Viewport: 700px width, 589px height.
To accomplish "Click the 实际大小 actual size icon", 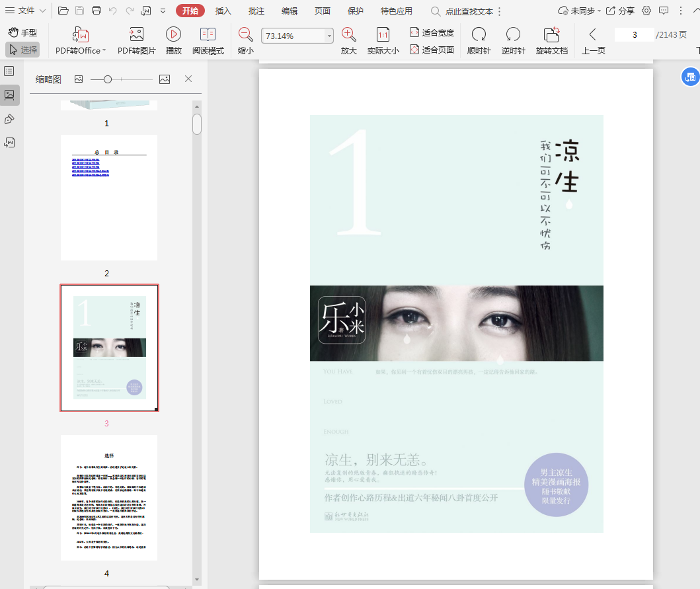I will (x=383, y=35).
